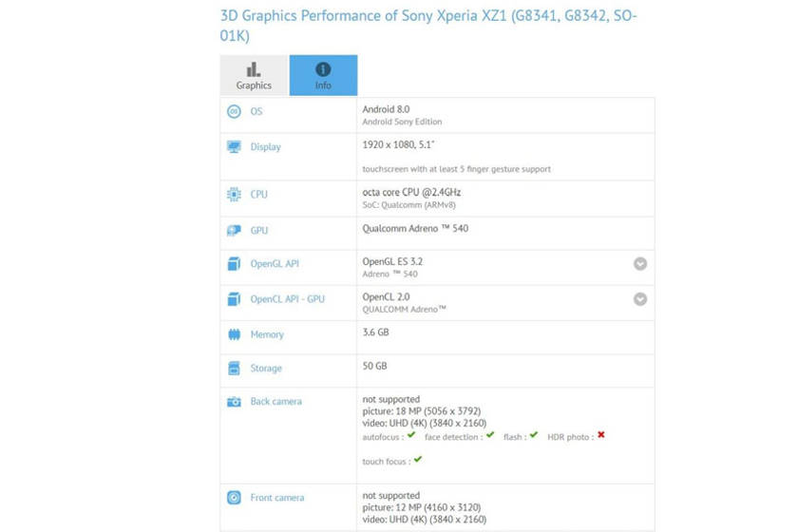This screenshot has width=798, height=532.
Task: Click the OpenGL API label
Action: pyautogui.click(x=275, y=264)
